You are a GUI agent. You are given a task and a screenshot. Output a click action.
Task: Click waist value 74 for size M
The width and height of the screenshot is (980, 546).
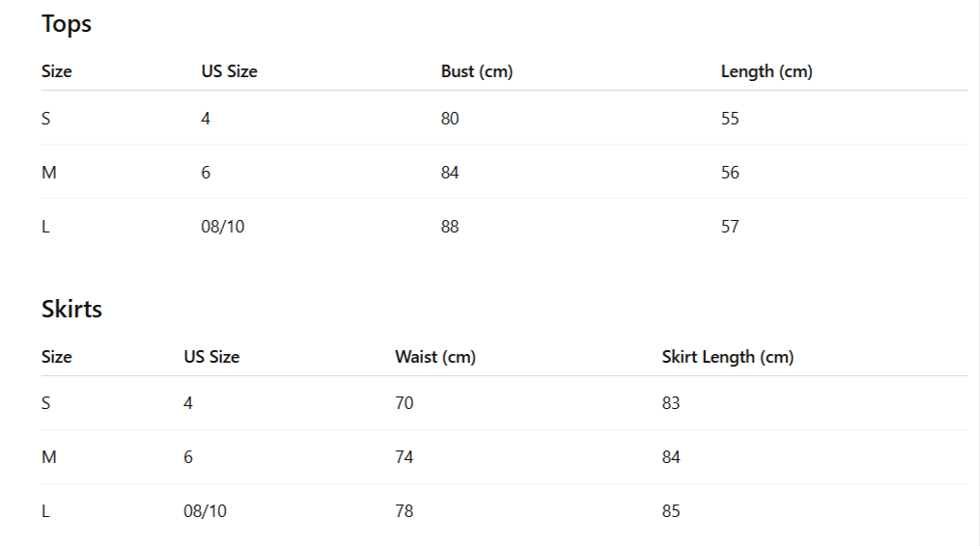point(404,457)
